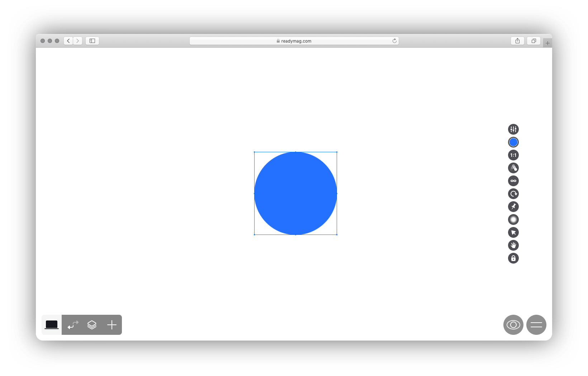Image resolution: width=588 pixels, height=376 pixels.
Task: Open preview mode with the eye button
Action: click(x=513, y=325)
